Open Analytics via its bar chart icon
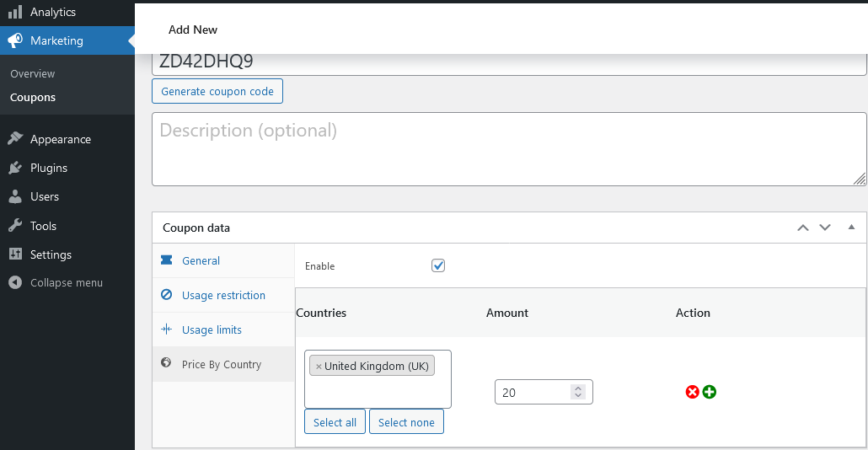This screenshot has height=450, width=868. click(x=15, y=12)
